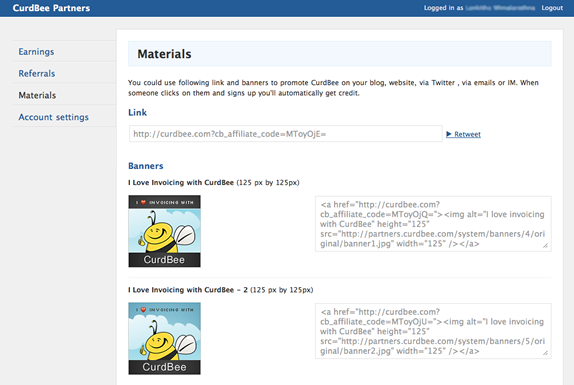Click the Retweet link
The image size is (574, 385).
click(463, 134)
